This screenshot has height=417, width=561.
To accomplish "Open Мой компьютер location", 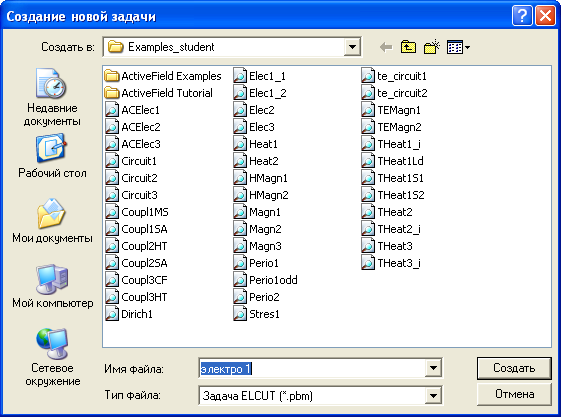I will tap(52, 286).
